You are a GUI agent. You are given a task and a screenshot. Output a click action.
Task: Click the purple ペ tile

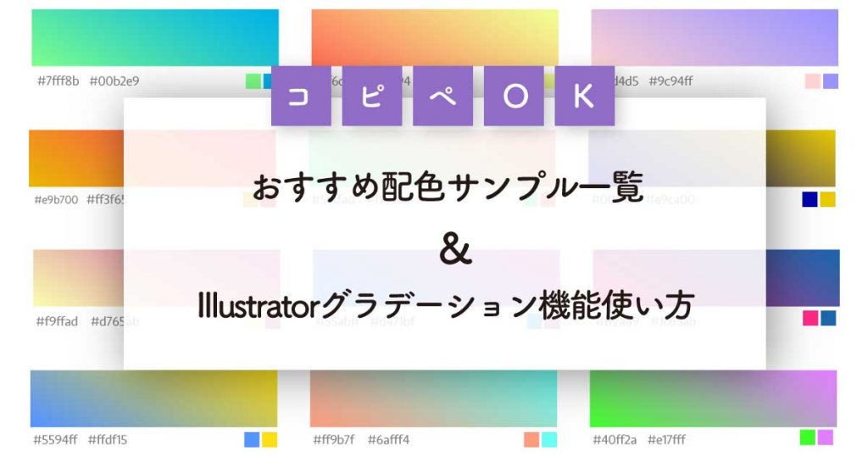click(442, 97)
